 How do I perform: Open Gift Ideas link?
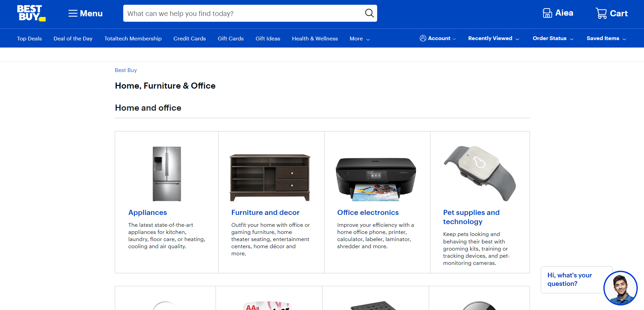(268, 38)
